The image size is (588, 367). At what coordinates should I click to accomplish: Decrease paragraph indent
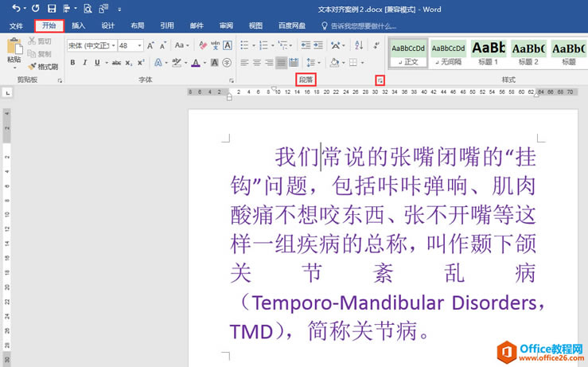pyautogui.click(x=306, y=45)
